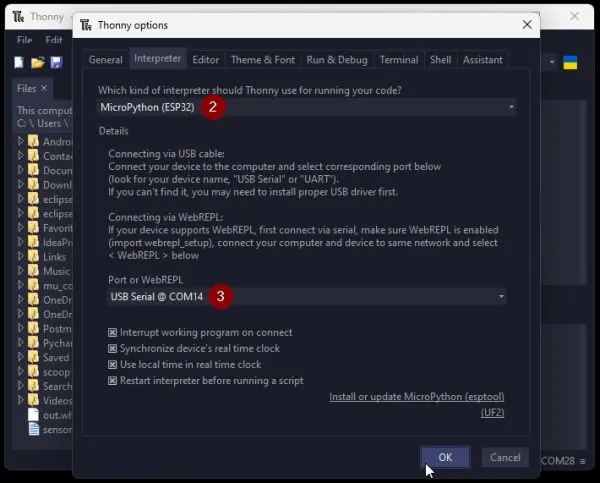Click the sensor file icon
The width and height of the screenshot is (600, 483).
(x=33, y=430)
